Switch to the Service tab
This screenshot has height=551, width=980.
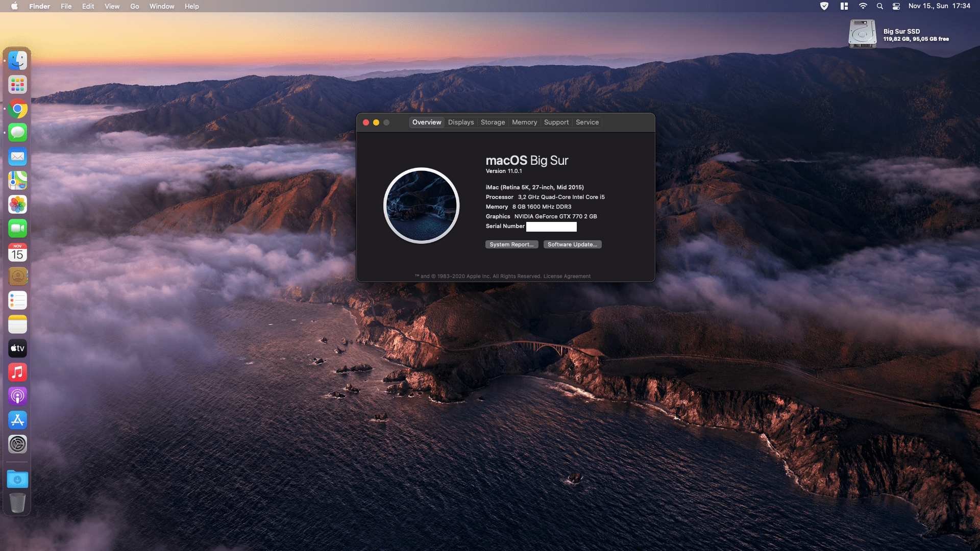[587, 122]
